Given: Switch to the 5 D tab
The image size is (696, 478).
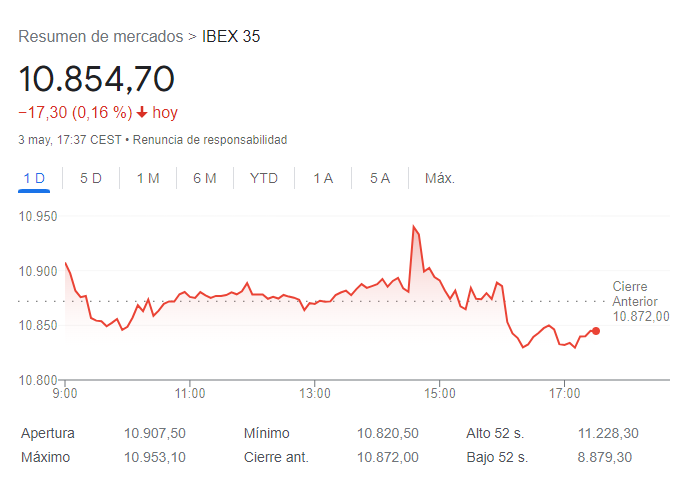Looking at the screenshot, I should (x=91, y=178).
